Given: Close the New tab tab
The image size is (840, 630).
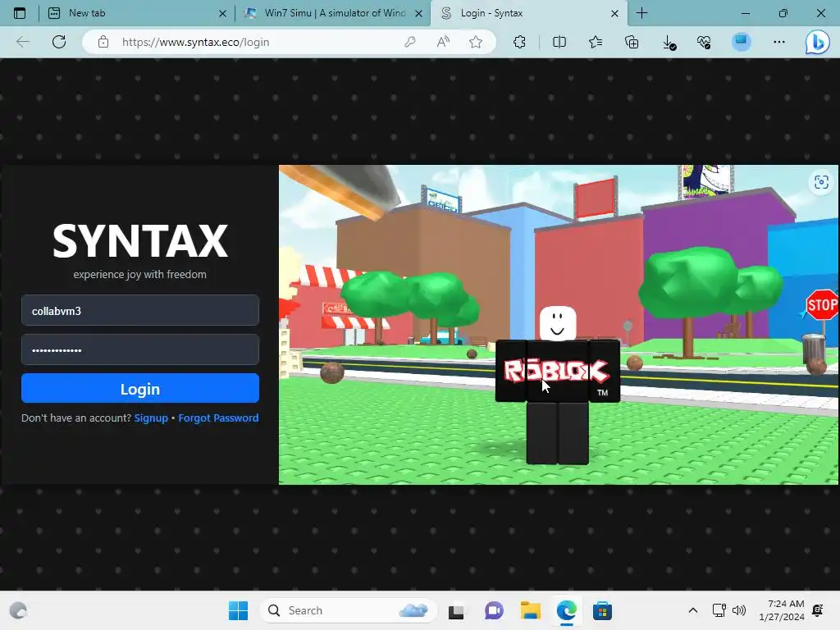Looking at the screenshot, I should pos(223,13).
